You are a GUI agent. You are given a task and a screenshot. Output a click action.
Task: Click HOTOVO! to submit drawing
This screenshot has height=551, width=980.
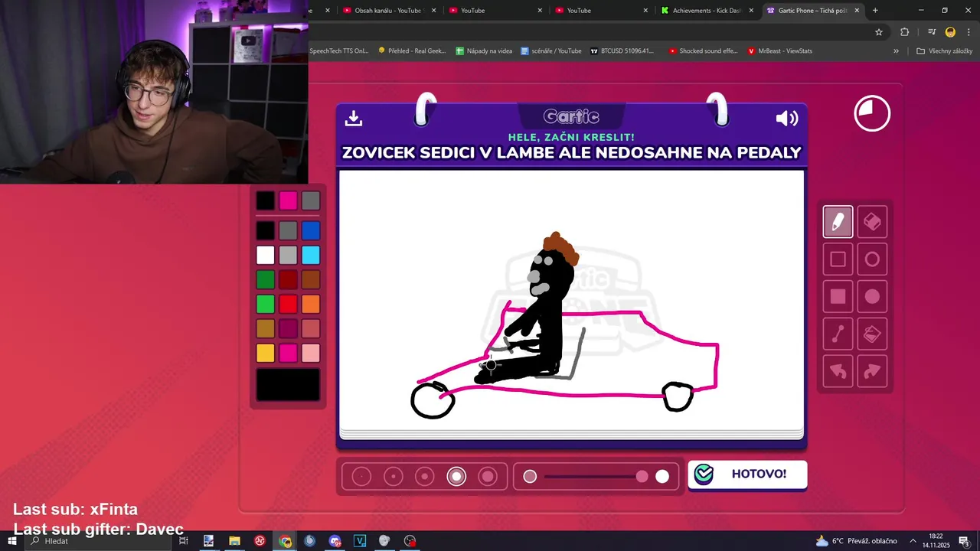(x=747, y=474)
